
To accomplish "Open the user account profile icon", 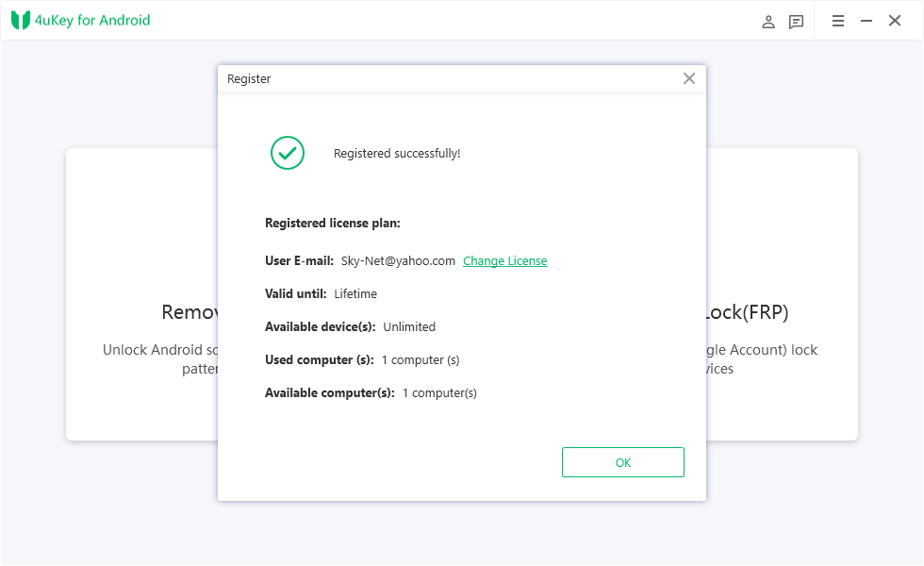I will tap(767, 22).
